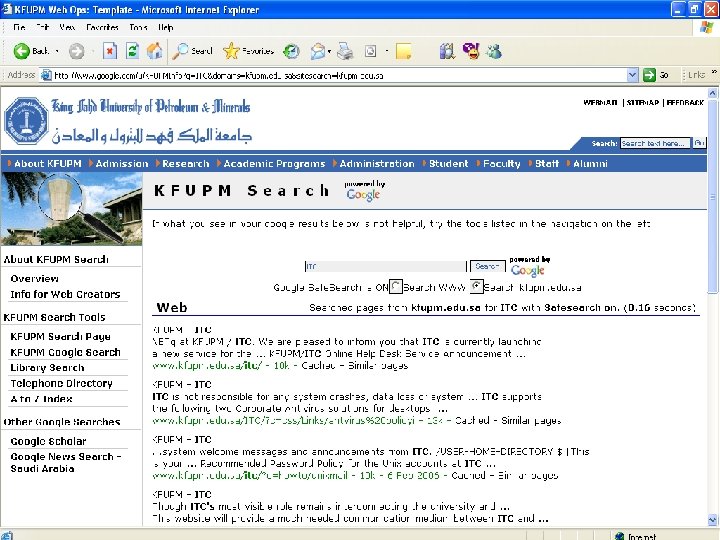The image size is (720, 540).
Task: Open the Search pane with the magnifier icon
Action: (180, 51)
